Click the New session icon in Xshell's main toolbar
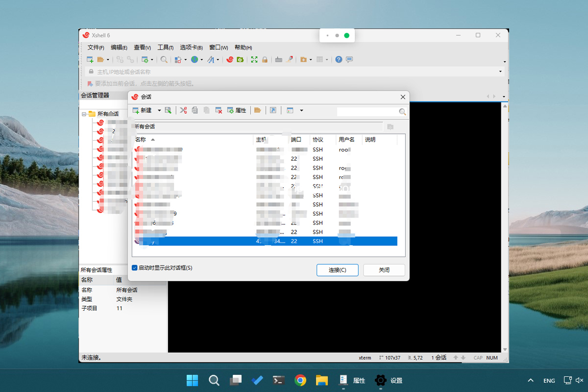588x392 pixels. (x=90, y=59)
